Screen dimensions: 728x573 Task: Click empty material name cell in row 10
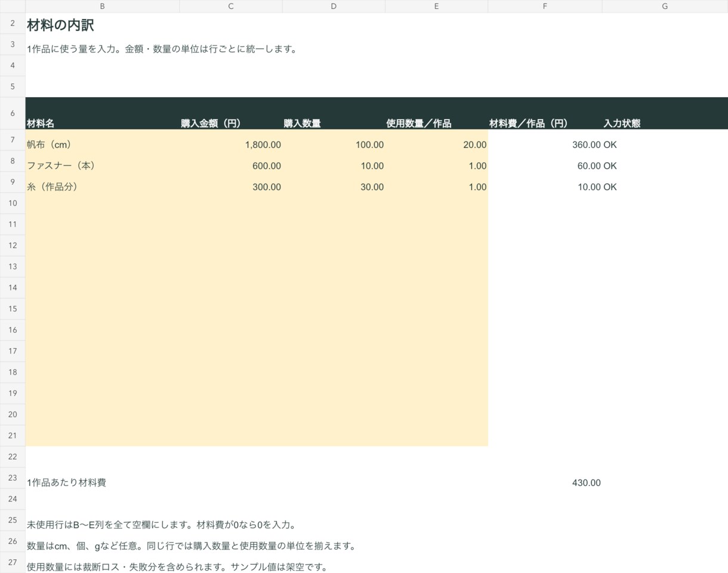tap(102, 203)
